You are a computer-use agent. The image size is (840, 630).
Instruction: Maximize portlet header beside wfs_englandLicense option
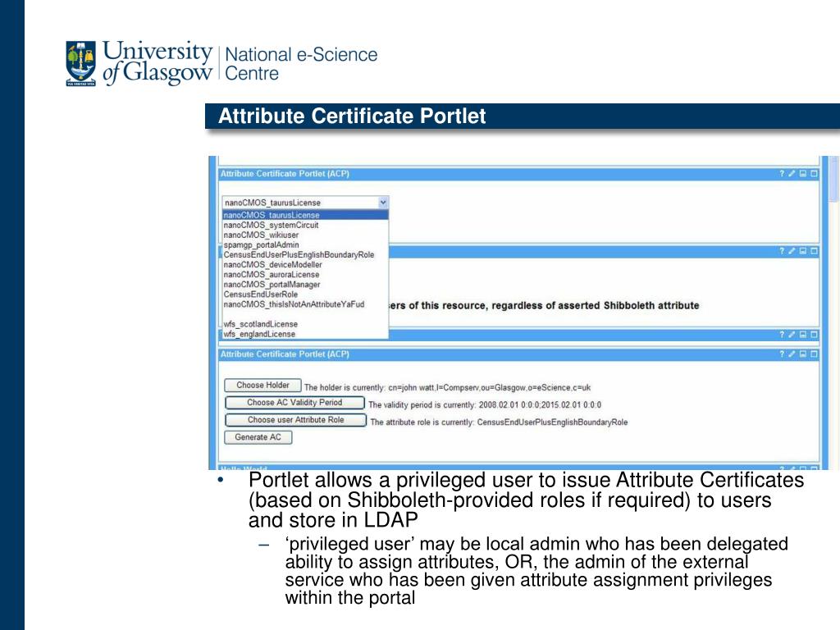[814, 335]
